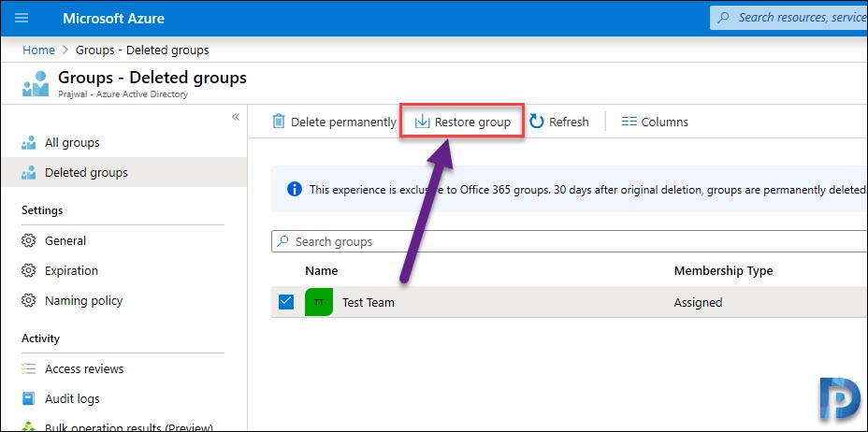Image resolution: width=868 pixels, height=432 pixels.
Task: Click Prajwal - Azure Active Directory subtitle
Action: point(123,94)
